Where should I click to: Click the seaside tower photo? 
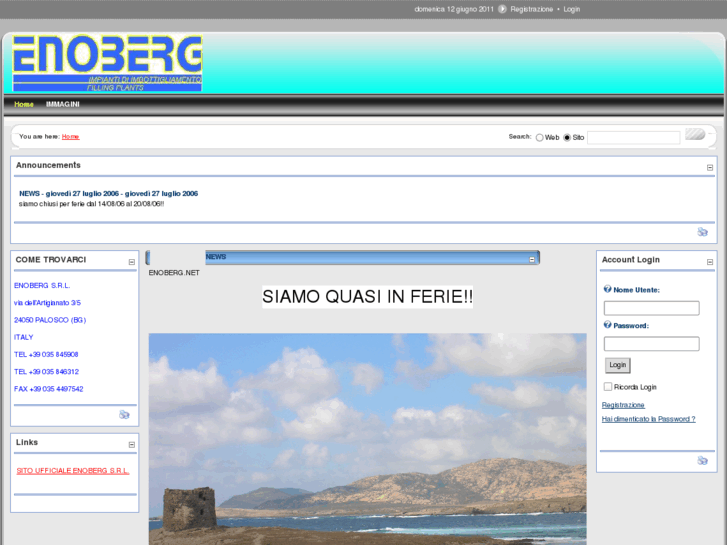[367, 439]
